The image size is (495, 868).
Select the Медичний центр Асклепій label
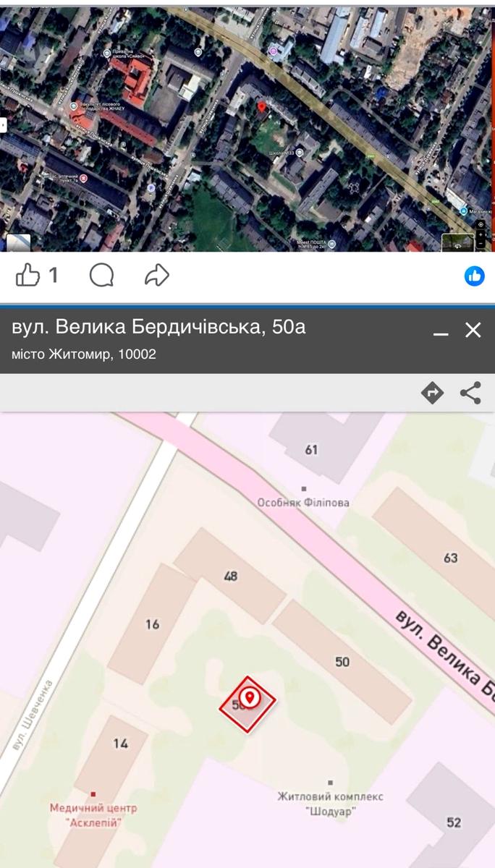(x=93, y=814)
